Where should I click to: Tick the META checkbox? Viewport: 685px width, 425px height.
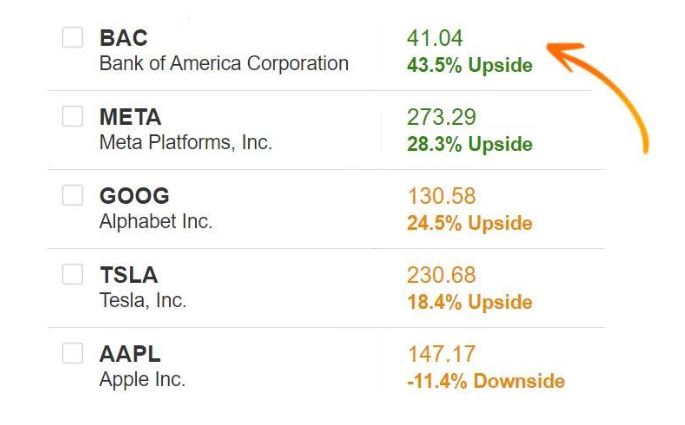pyautogui.click(x=73, y=116)
